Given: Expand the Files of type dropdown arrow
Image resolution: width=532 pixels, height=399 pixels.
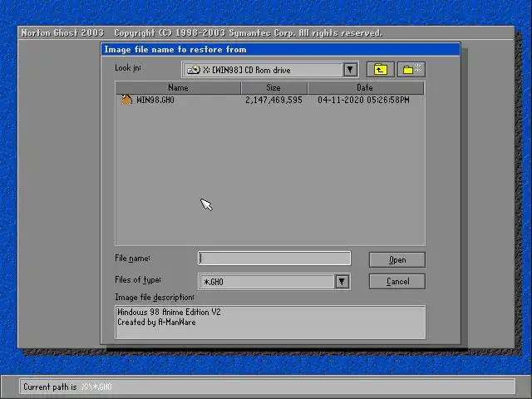Looking at the screenshot, I should tap(342, 282).
